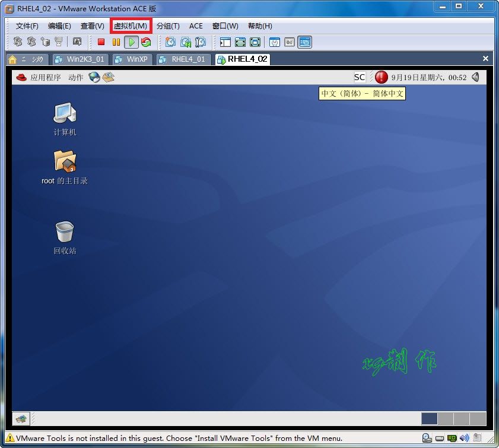Click the Reset virtual machine icon
499x448 pixels.
coord(146,42)
